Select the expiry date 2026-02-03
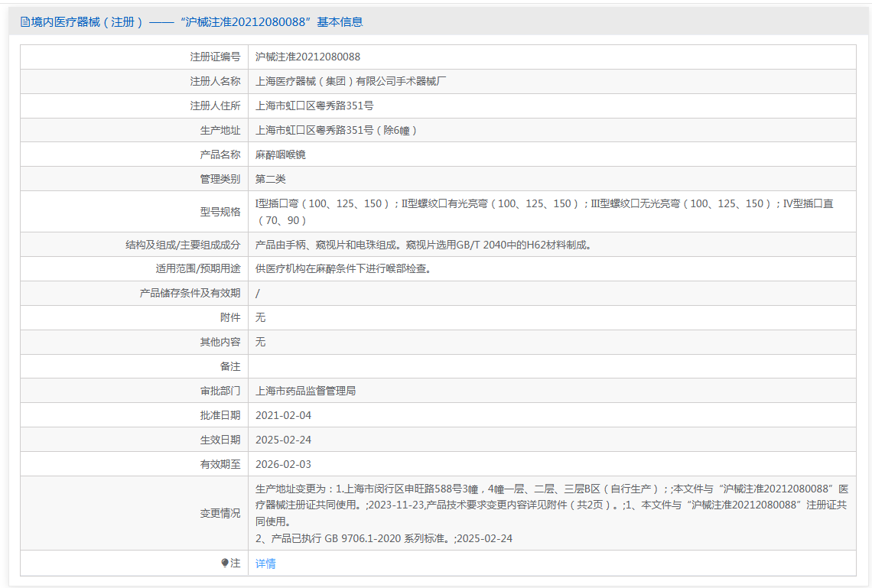 [283, 464]
